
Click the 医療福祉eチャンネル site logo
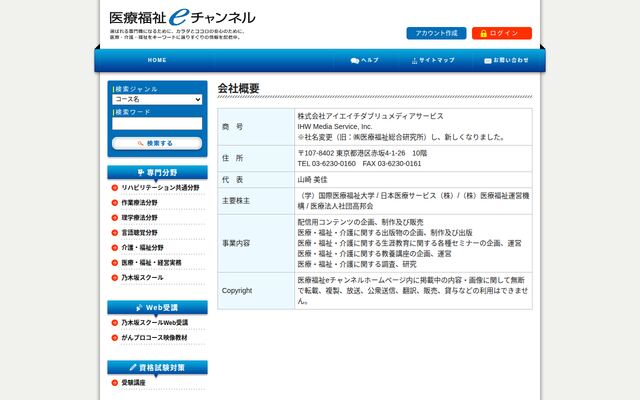pos(182,18)
